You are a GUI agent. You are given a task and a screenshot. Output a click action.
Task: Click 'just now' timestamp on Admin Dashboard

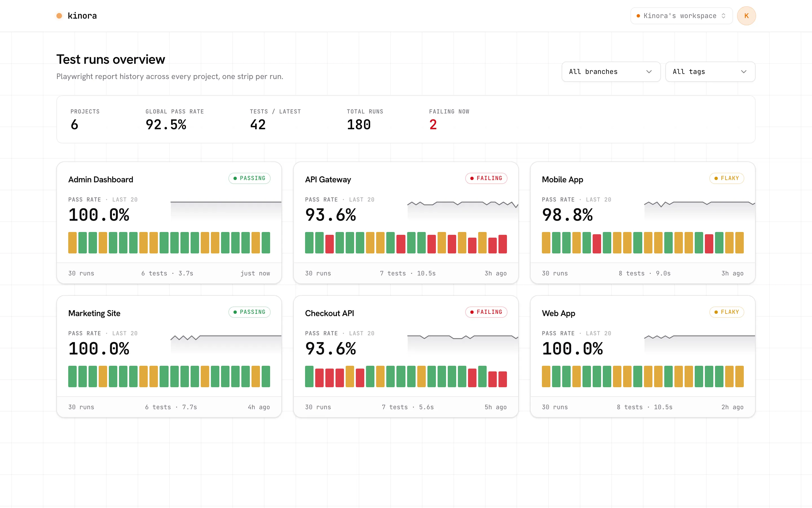coord(255,273)
